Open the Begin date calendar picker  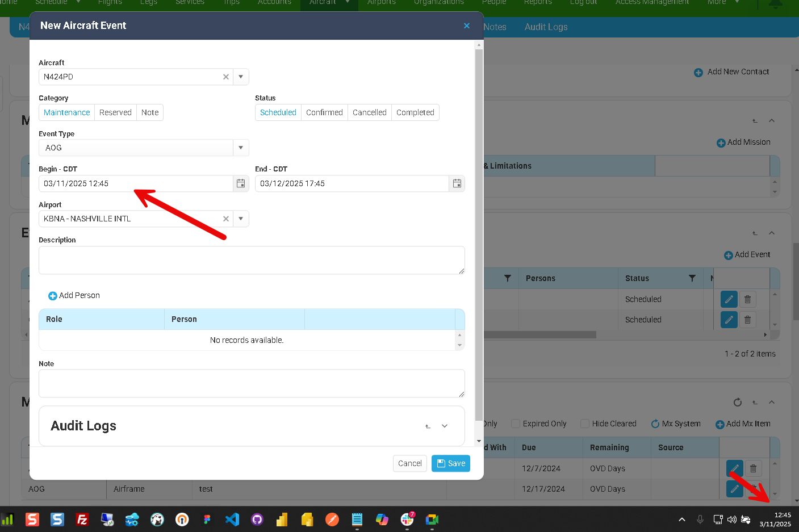241,183
